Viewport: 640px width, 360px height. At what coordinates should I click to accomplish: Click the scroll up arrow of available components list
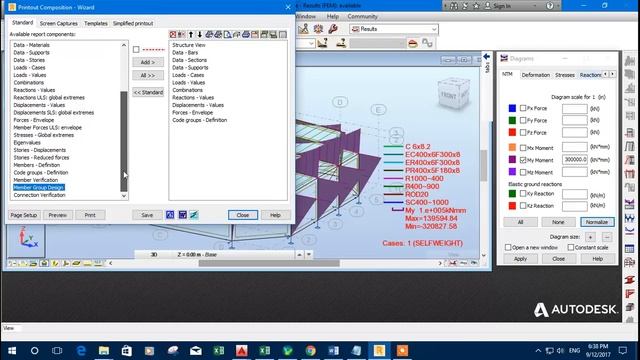[x=124, y=45]
